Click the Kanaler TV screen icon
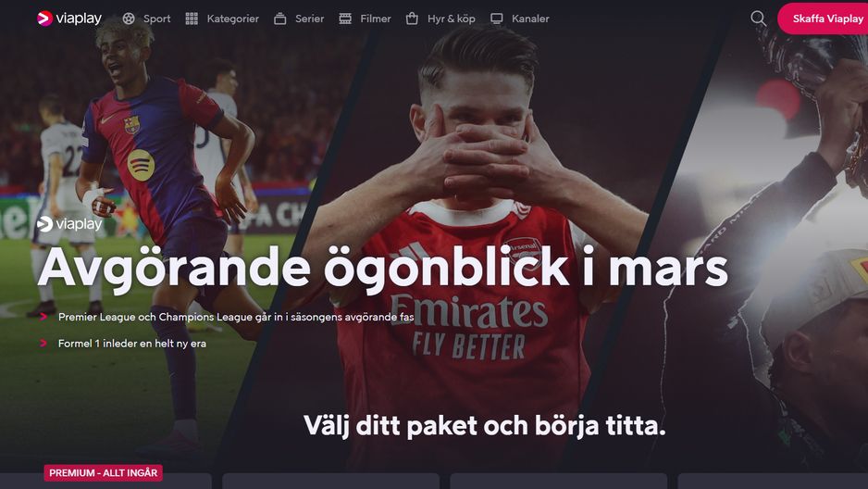868x489 pixels. pyautogui.click(x=497, y=19)
